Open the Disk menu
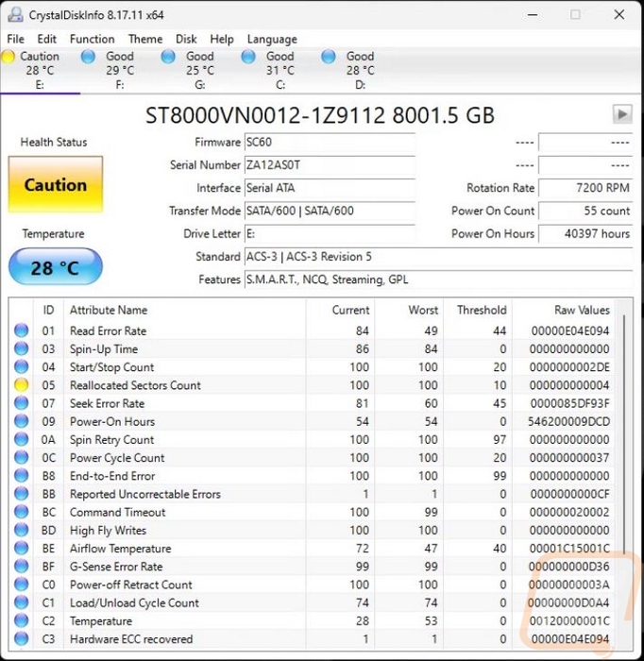Image resolution: width=644 pixels, height=661 pixels. click(186, 40)
